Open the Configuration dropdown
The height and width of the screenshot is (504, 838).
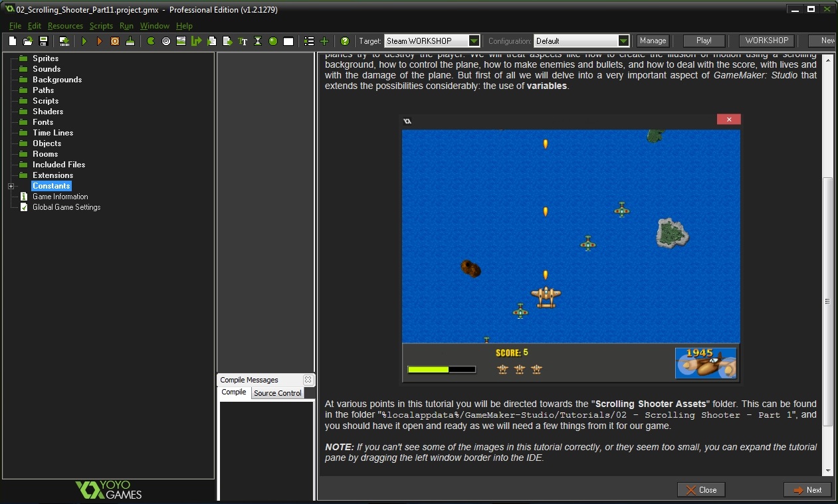623,41
